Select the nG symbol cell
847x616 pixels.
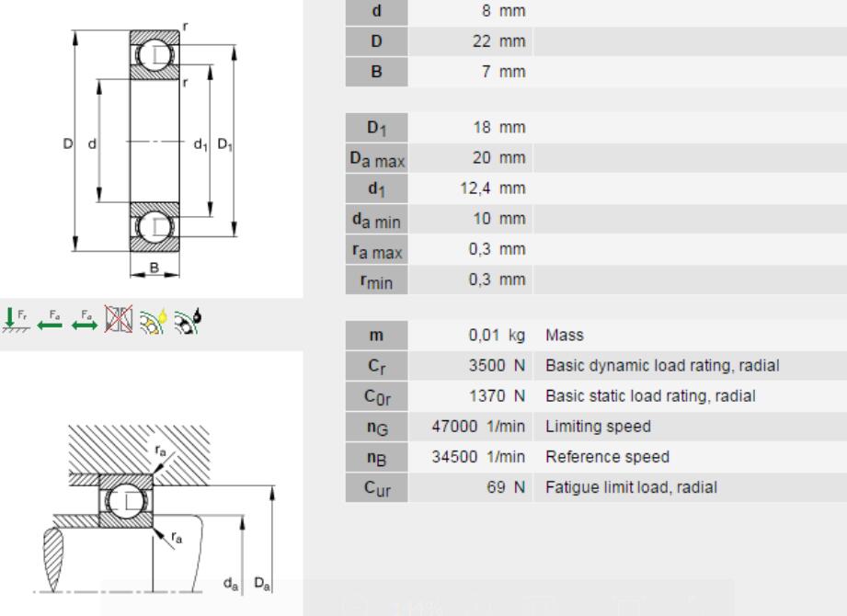376,427
